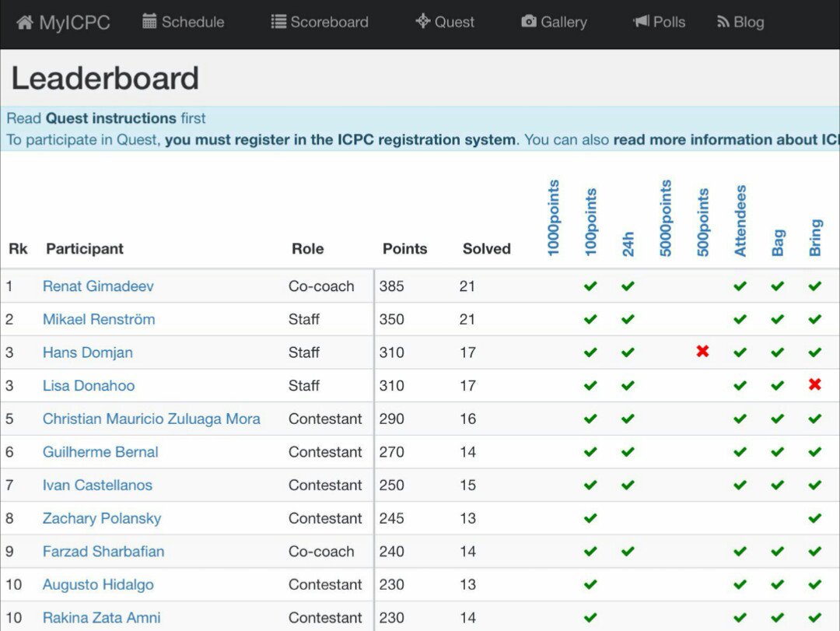
Task: Click the Schedule calendar icon
Action: (149, 22)
